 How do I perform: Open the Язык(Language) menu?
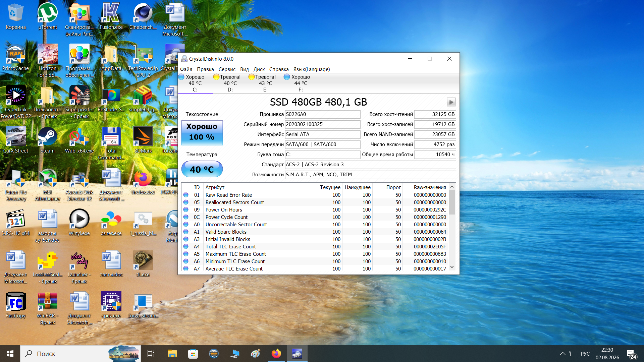312,69
